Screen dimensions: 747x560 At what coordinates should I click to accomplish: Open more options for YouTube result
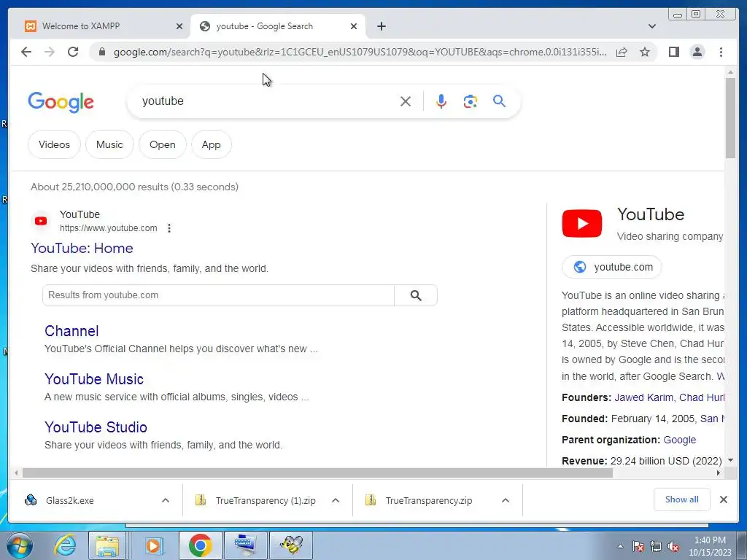click(169, 228)
